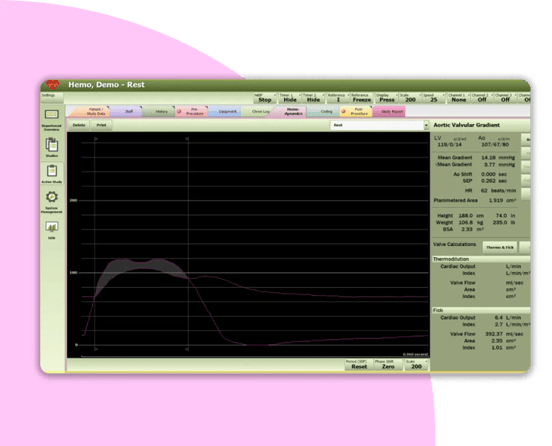Open the Studies sidebar icon
This screenshot has width=552, height=446.
pyautogui.click(x=52, y=145)
